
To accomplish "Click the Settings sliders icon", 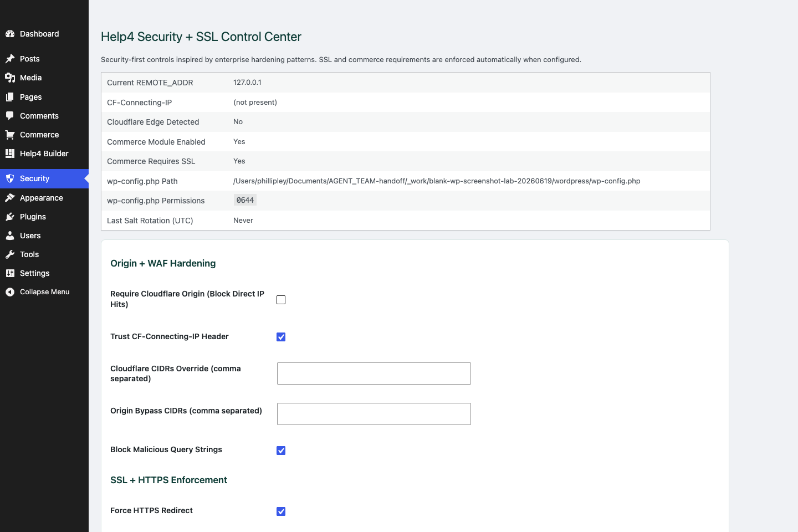I will click(10, 273).
